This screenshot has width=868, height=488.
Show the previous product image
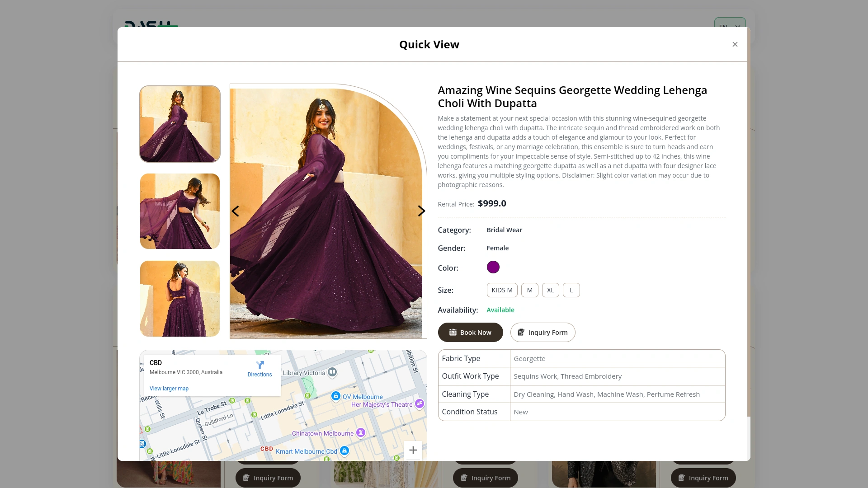pyautogui.click(x=236, y=211)
